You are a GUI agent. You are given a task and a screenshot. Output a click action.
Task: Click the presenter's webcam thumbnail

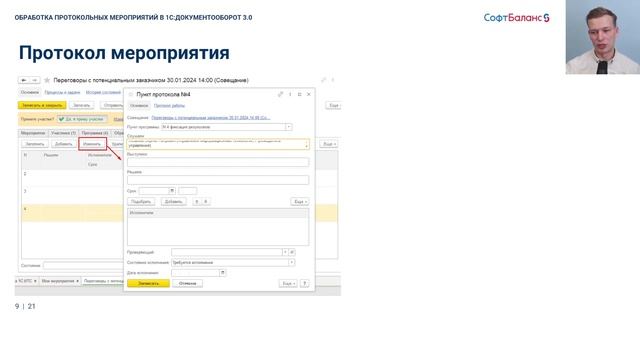click(x=602, y=37)
